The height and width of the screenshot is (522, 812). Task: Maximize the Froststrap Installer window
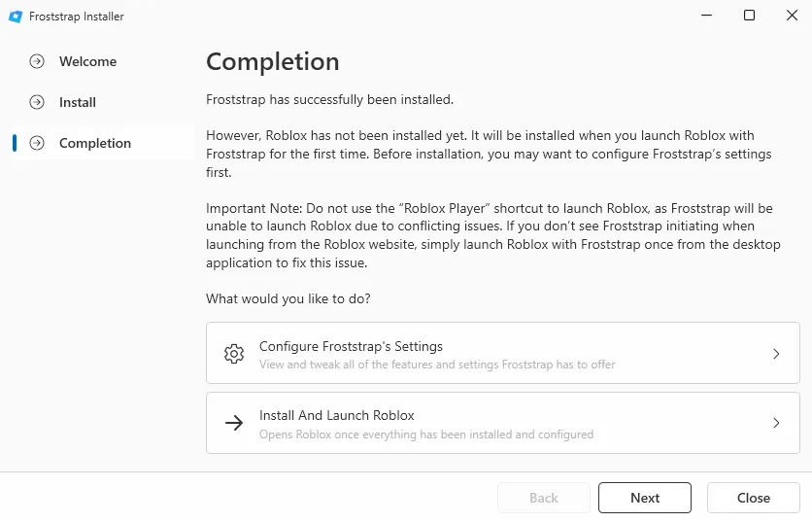tap(749, 16)
